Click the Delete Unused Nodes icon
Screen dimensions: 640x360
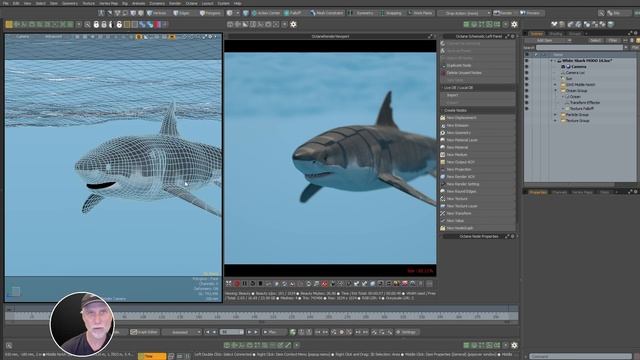443,73
